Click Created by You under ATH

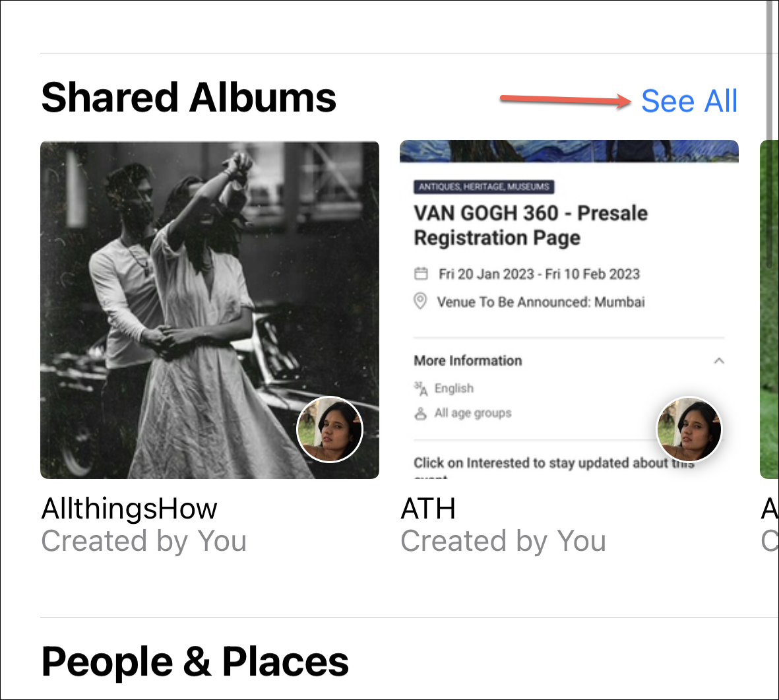[x=503, y=541]
